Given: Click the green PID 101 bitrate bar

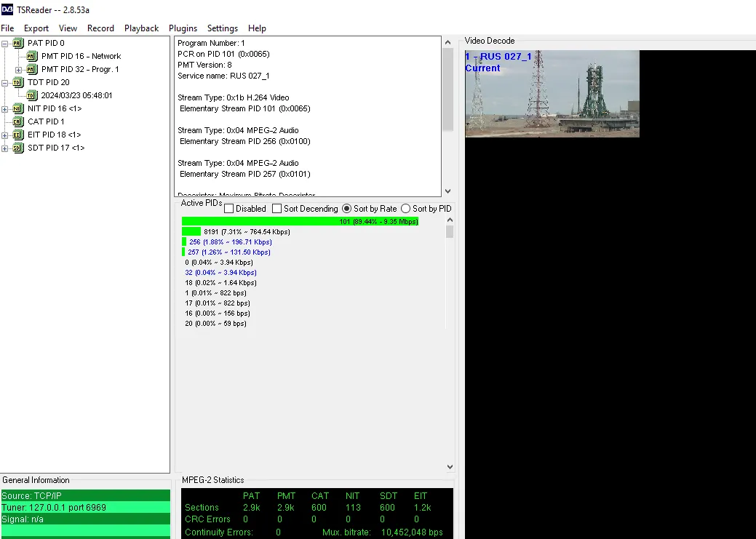Looking at the screenshot, I should coord(300,221).
